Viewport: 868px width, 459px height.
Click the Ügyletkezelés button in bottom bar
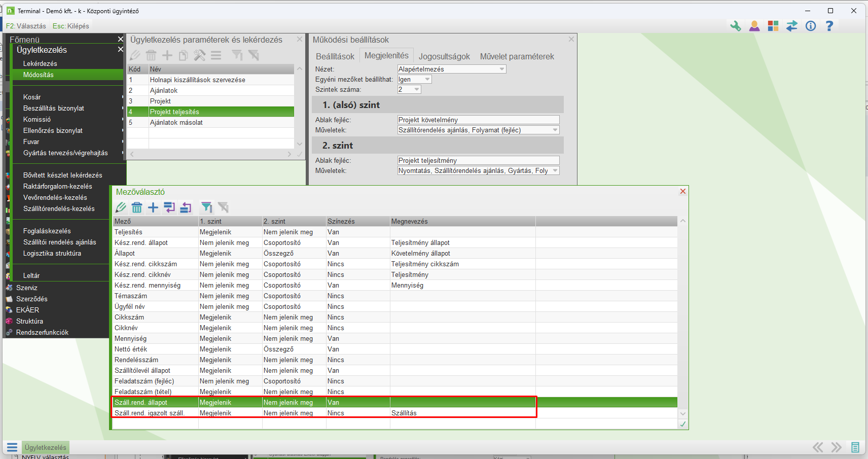tap(45, 447)
